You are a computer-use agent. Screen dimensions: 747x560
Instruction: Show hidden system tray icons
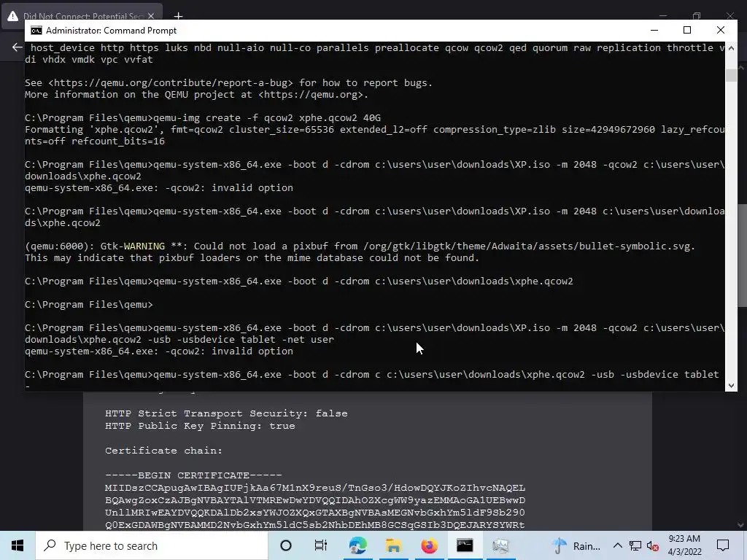coord(617,545)
